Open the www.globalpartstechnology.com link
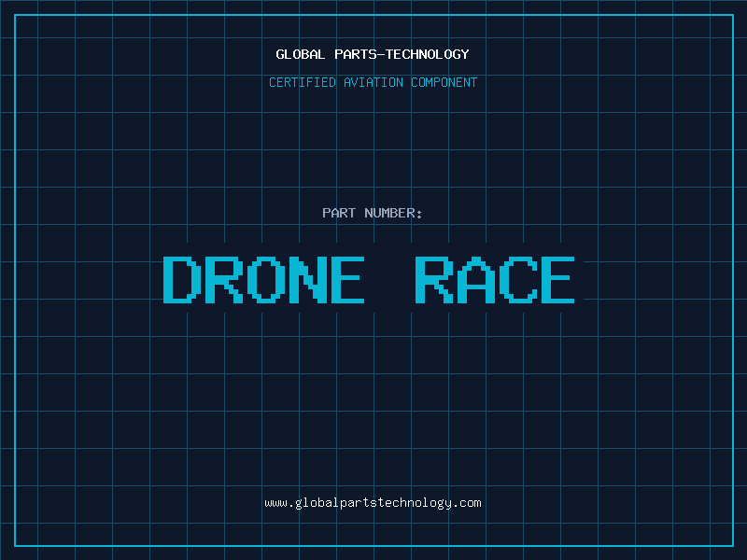 [x=373, y=503]
